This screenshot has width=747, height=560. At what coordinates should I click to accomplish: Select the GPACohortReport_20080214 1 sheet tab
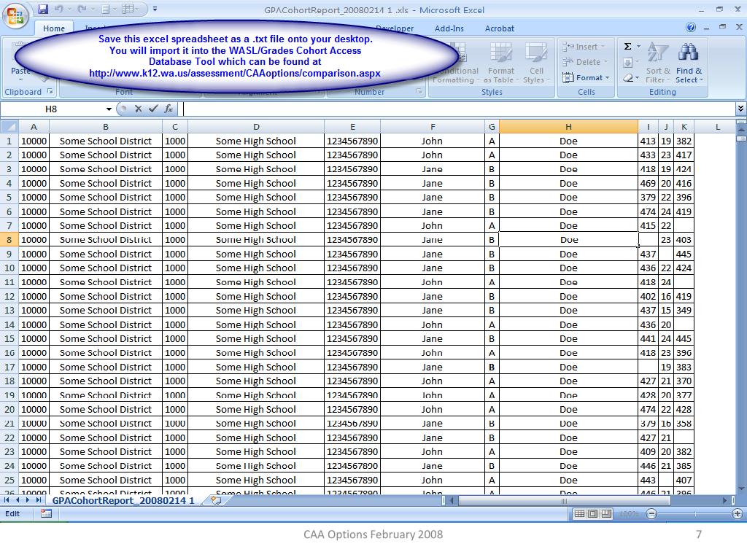(123, 500)
